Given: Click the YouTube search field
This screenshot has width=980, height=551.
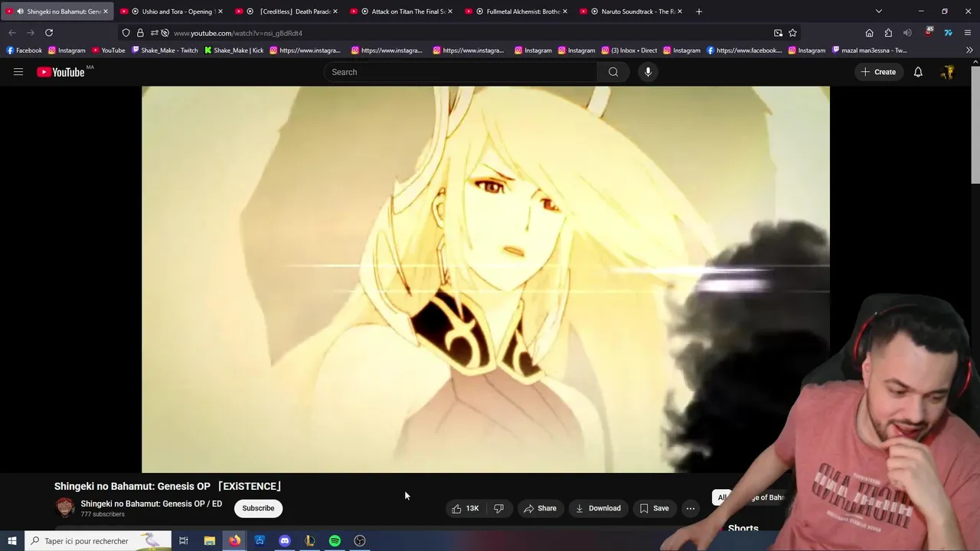Looking at the screenshot, I should [x=460, y=72].
